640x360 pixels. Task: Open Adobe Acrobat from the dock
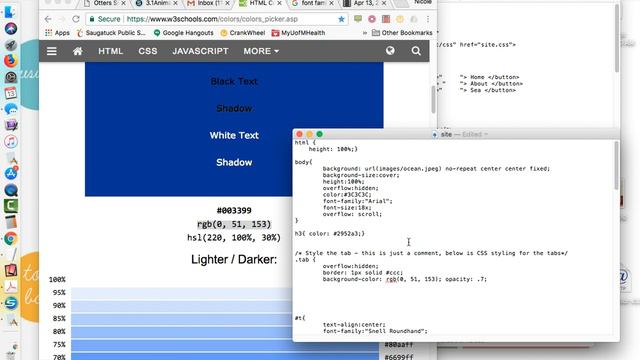[x=11, y=287]
